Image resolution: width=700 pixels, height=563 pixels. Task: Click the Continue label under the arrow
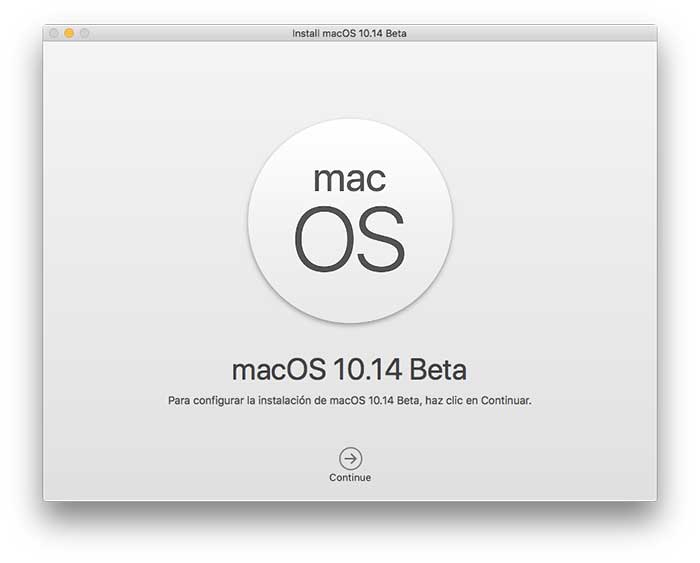click(x=350, y=477)
